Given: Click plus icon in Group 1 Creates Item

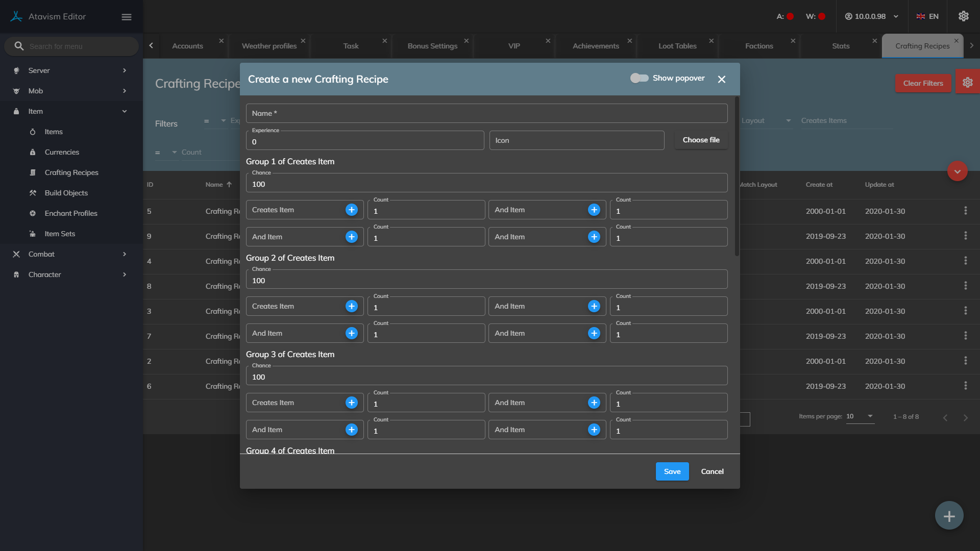Looking at the screenshot, I should [x=352, y=210].
